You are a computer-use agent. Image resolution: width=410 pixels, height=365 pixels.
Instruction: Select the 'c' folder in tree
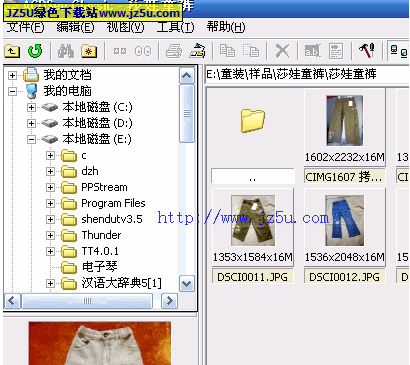[84, 155]
